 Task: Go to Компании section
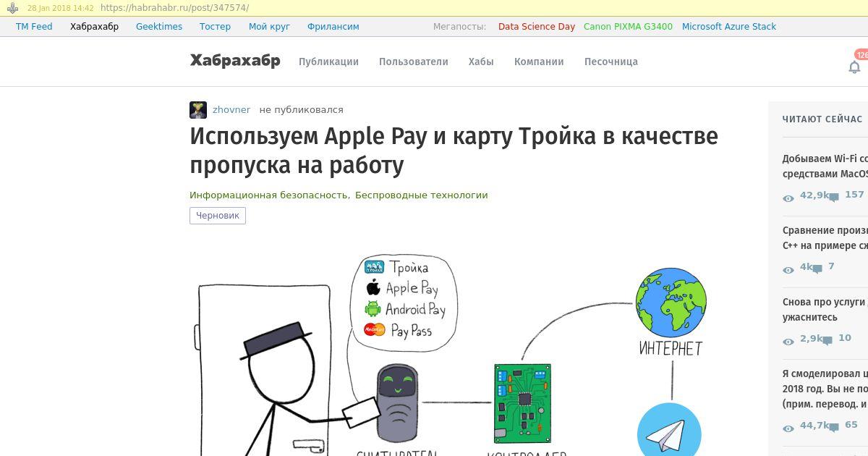539,62
